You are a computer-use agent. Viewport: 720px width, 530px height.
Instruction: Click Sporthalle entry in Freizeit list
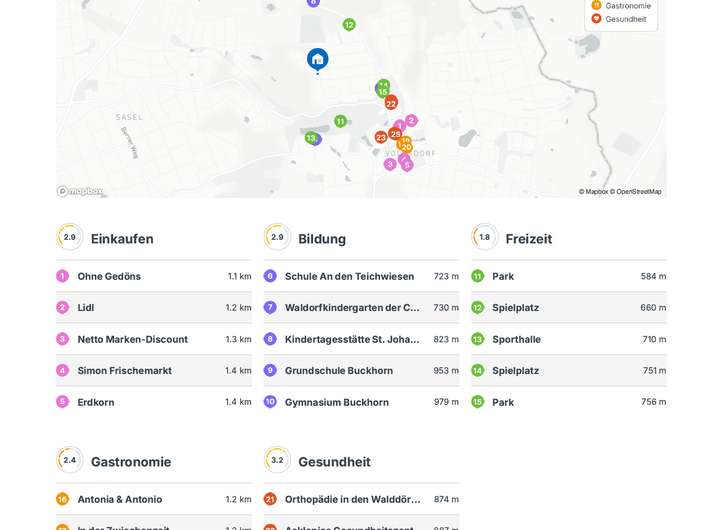tap(516, 339)
